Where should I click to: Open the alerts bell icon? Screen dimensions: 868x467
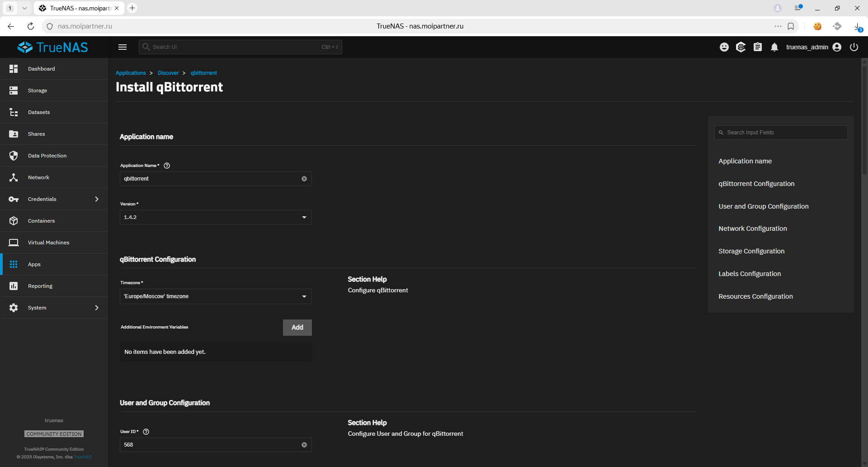click(x=774, y=47)
